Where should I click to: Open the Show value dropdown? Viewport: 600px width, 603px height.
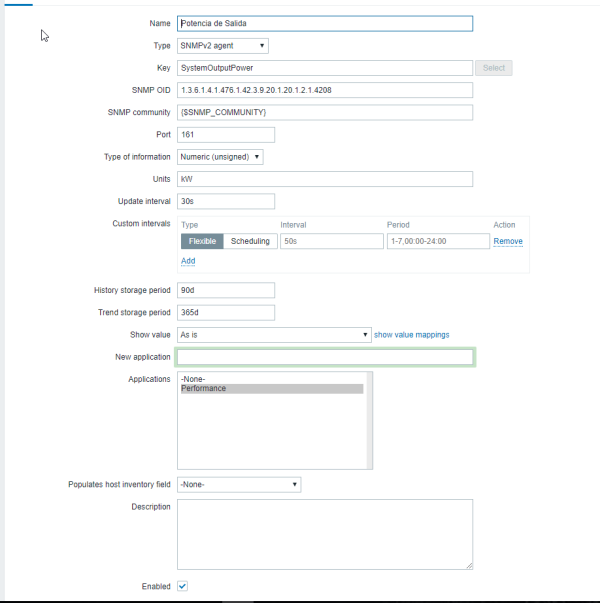[x=274, y=334]
